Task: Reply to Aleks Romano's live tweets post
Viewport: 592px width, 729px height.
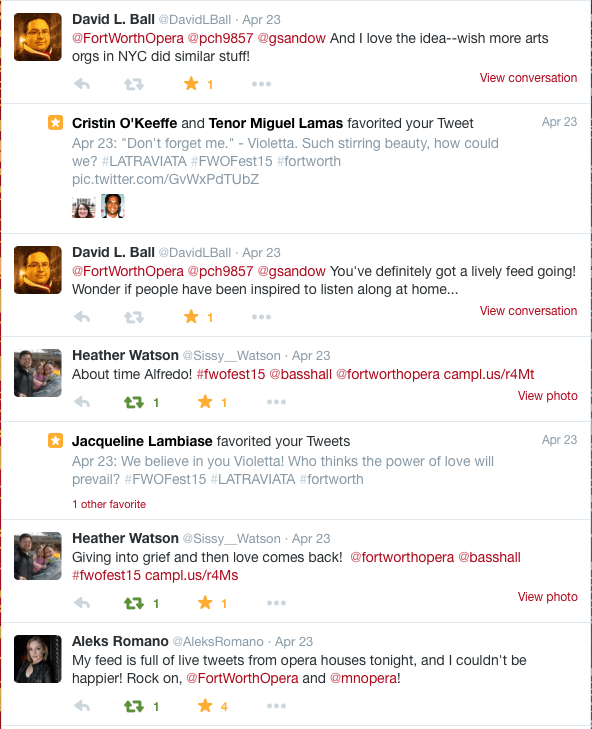Action: (82, 706)
